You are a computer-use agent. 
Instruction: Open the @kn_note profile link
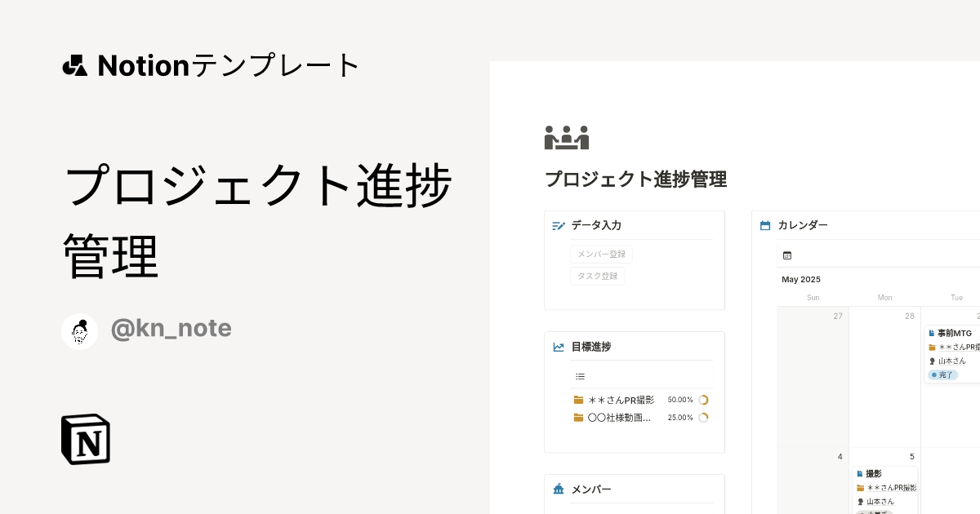pos(171,329)
